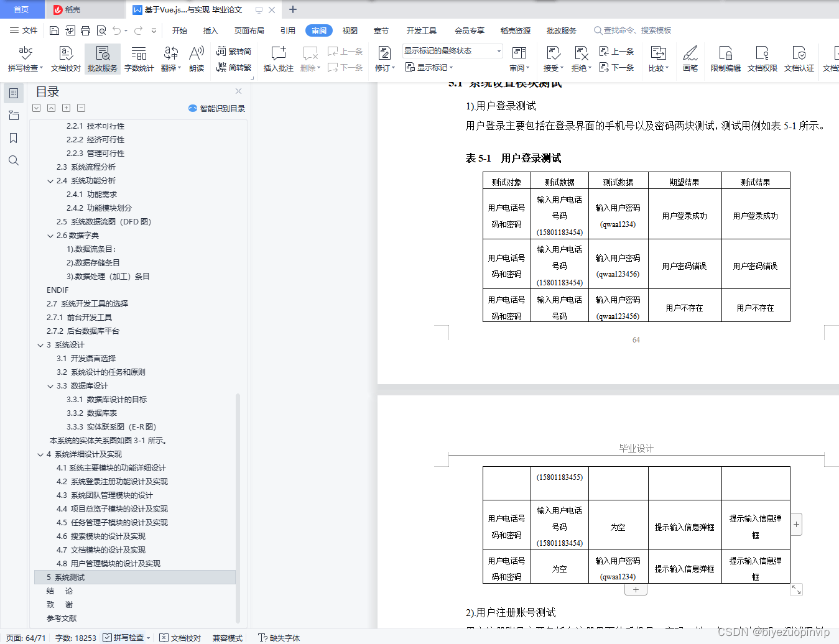Screen dimensions: 839x644
Task: Open the search sidebar panel icon
Action: [14, 160]
